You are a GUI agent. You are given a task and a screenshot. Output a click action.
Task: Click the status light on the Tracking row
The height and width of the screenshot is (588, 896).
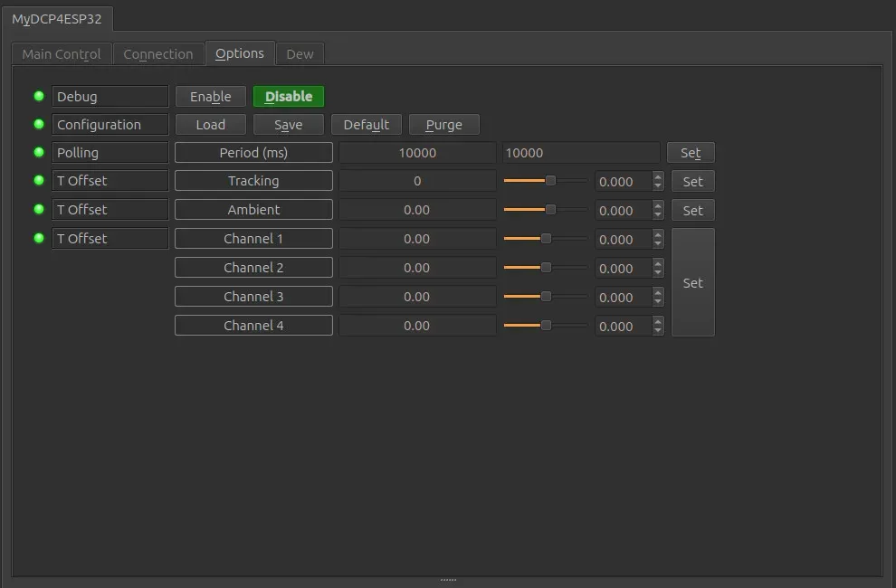(x=39, y=180)
